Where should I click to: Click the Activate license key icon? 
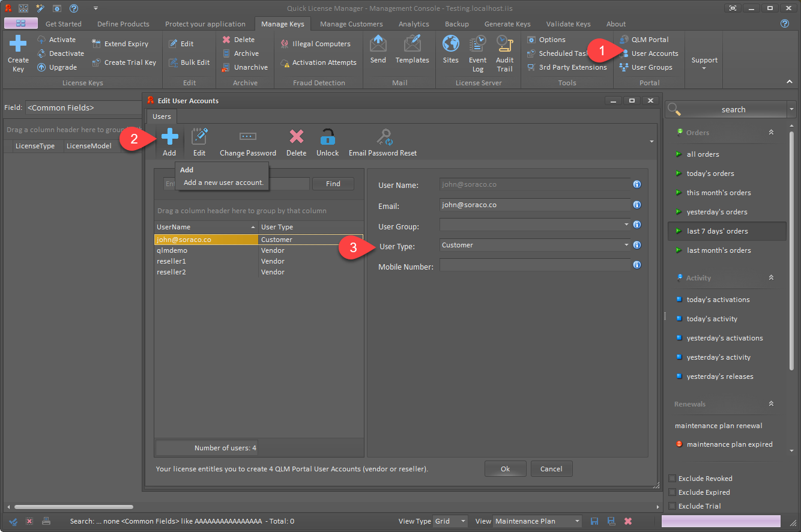click(x=42, y=40)
